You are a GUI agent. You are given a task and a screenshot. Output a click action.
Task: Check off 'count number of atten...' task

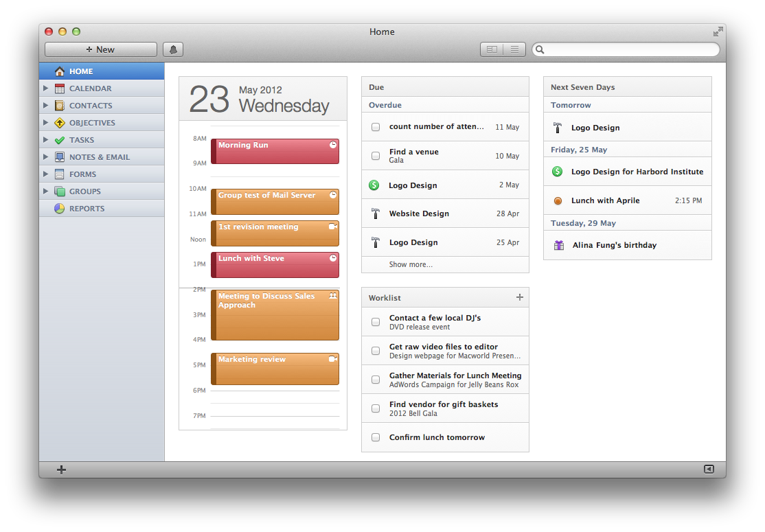(x=376, y=127)
